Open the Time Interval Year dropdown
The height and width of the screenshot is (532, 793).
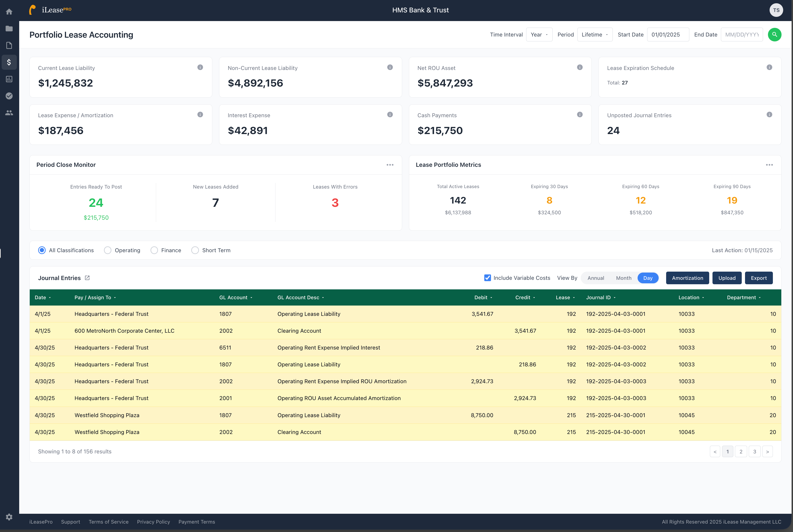pyautogui.click(x=539, y=34)
